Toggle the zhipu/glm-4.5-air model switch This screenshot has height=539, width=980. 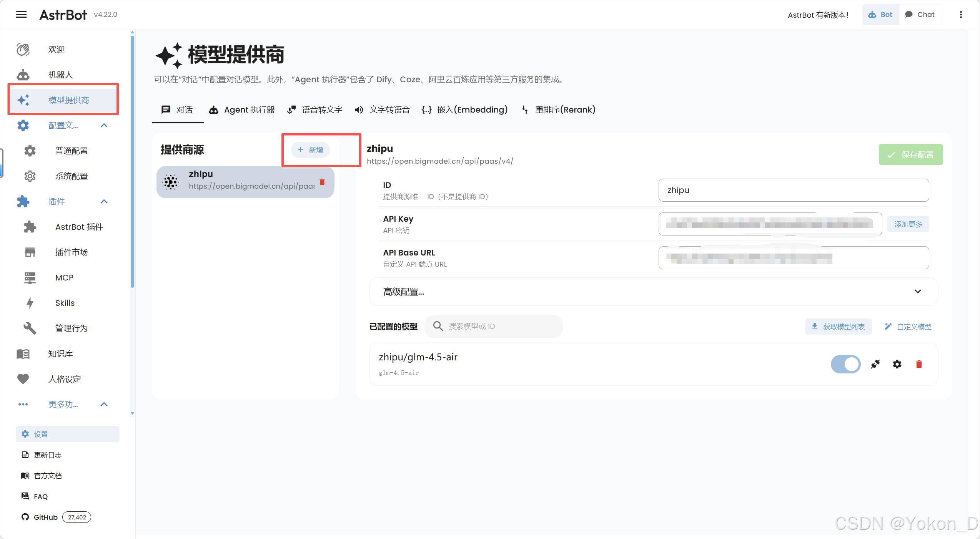(845, 364)
